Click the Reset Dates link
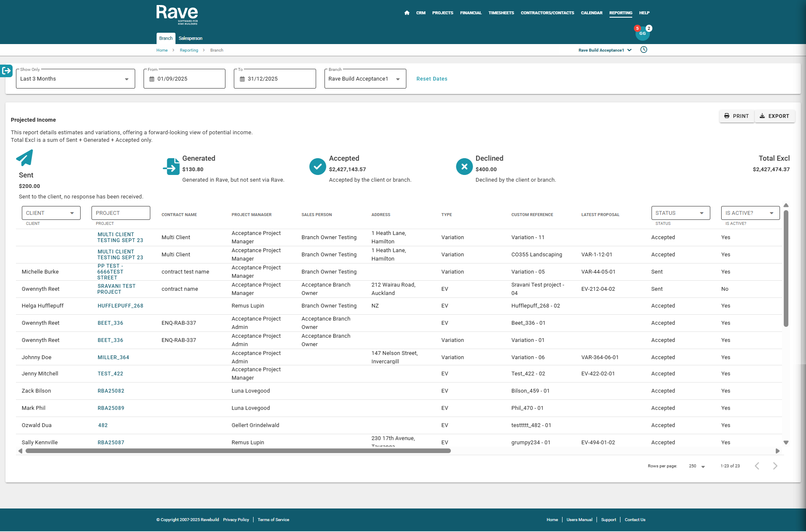 pyautogui.click(x=432, y=79)
